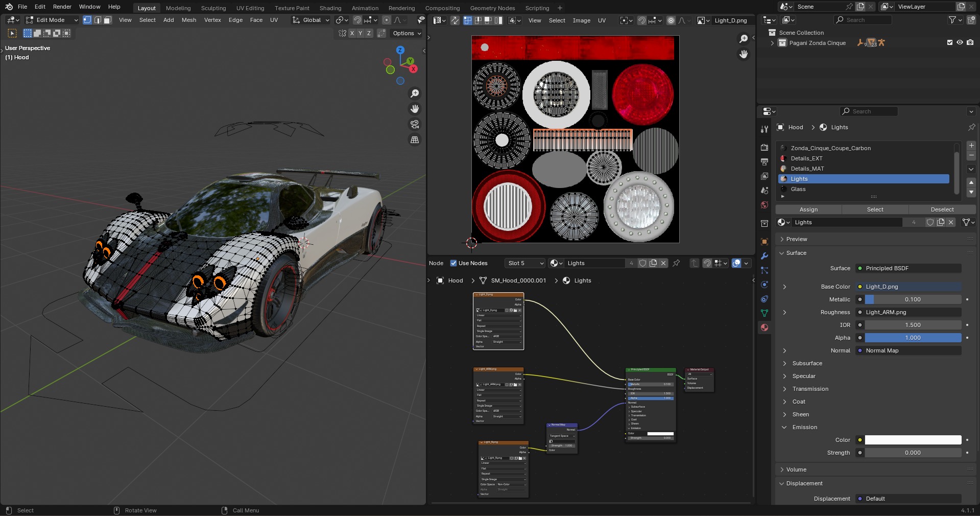Open the Tool properties tab
980x516 pixels.
pyautogui.click(x=764, y=129)
